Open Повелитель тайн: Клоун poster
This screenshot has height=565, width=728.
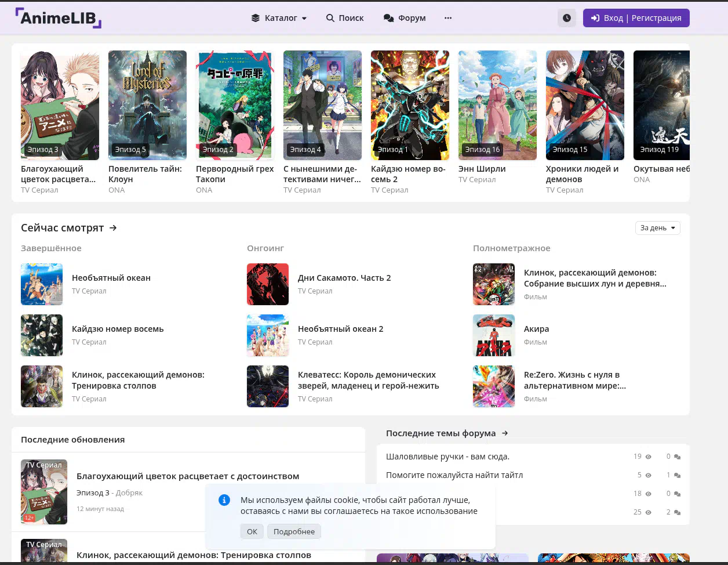click(147, 105)
